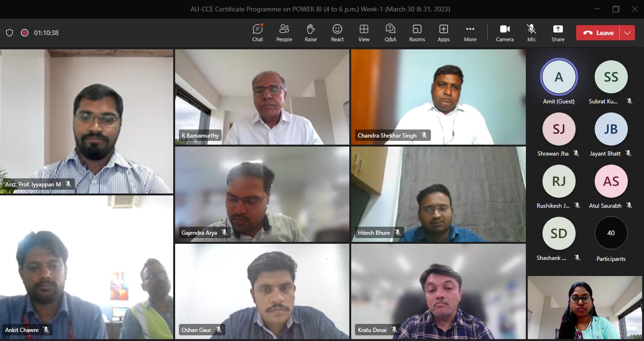Select Hitesh Bhure's video tile
This screenshot has width=644, height=341.
tap(439, 194)
